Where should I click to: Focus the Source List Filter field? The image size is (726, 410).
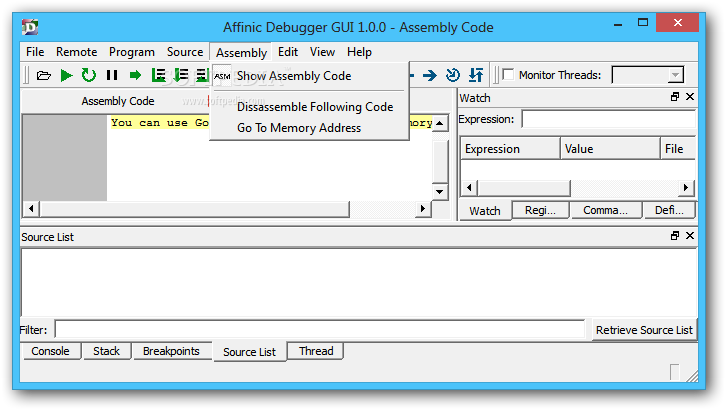point(320,329)
